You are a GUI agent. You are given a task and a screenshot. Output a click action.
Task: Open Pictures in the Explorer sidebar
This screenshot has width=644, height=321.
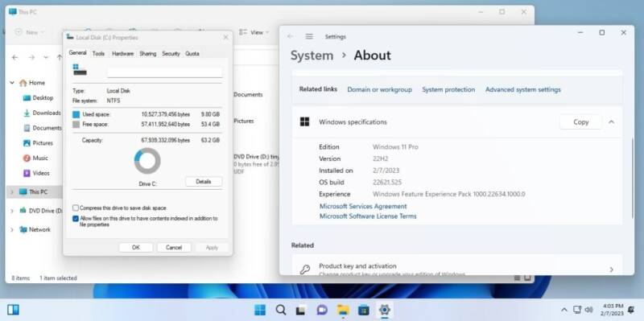tap(38, 143)
